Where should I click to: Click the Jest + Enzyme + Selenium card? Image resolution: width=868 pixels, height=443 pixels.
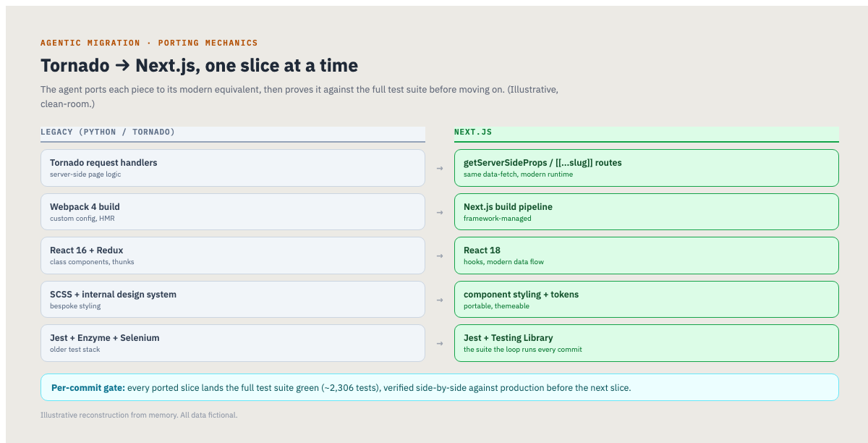pos(233,343)
